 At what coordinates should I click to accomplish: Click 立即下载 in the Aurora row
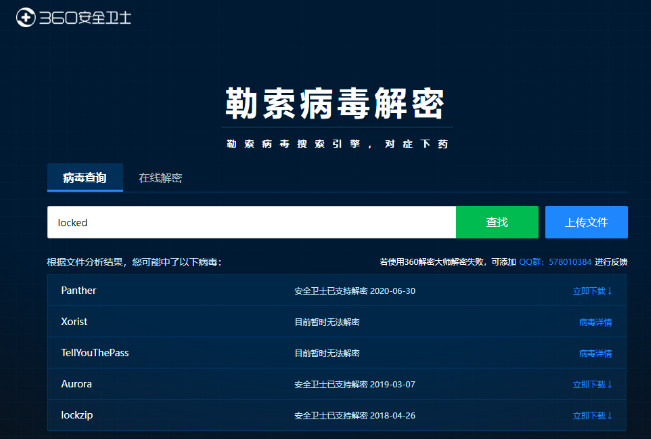click(592, 384)
